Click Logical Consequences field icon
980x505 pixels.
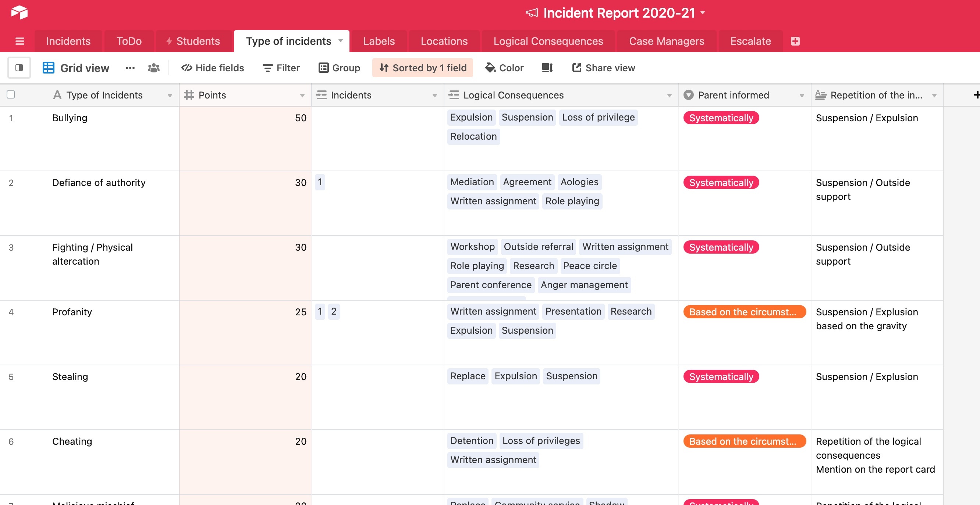(x=454, y=95)
